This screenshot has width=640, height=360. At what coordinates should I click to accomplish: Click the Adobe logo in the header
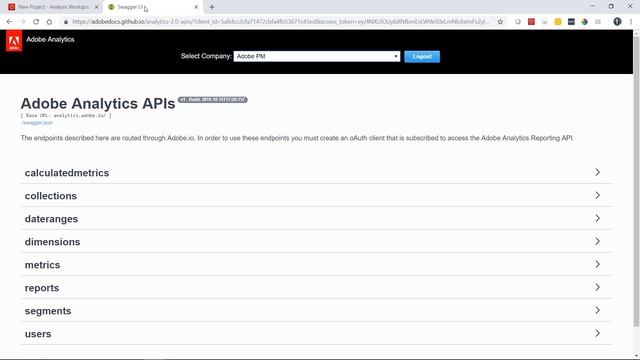coord(14,41)
